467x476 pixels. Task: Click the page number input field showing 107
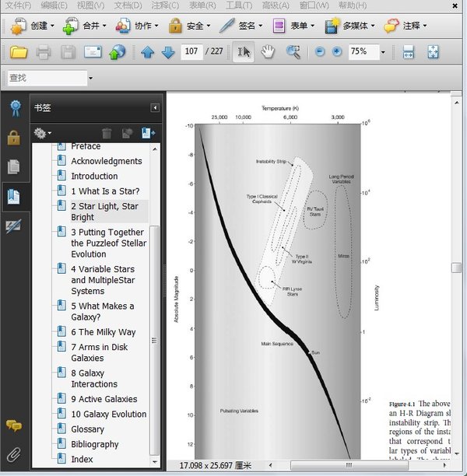click(x=191, y=52)
